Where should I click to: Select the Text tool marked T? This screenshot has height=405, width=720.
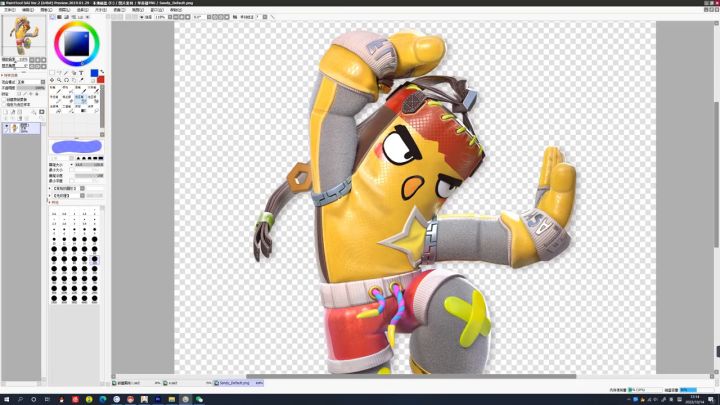[81, 73]
